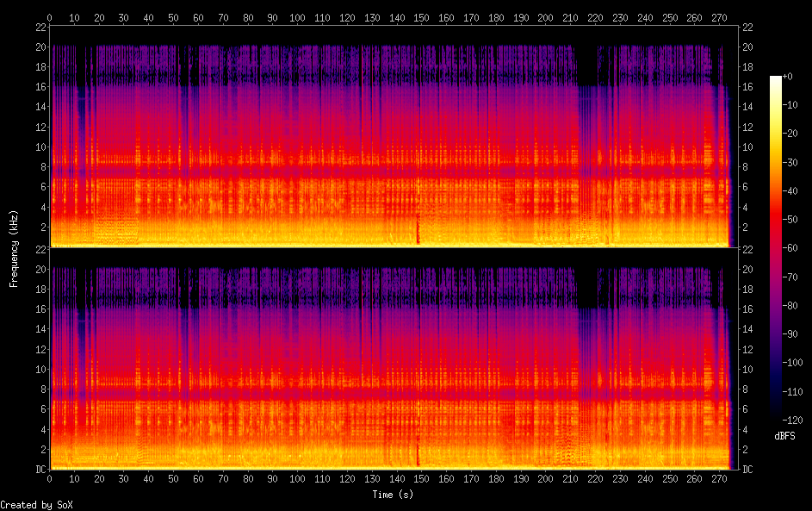Select the 100 second mark on the top time axis
812x511 pixels.
click(297, 17)
